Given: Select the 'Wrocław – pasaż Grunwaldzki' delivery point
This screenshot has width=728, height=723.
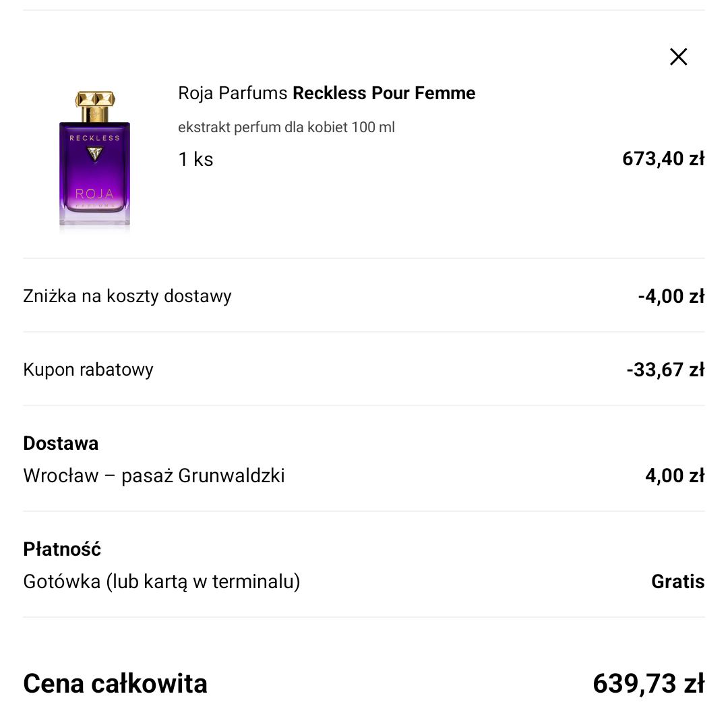Looking at the screenshot, I should (x=154, y=475).
